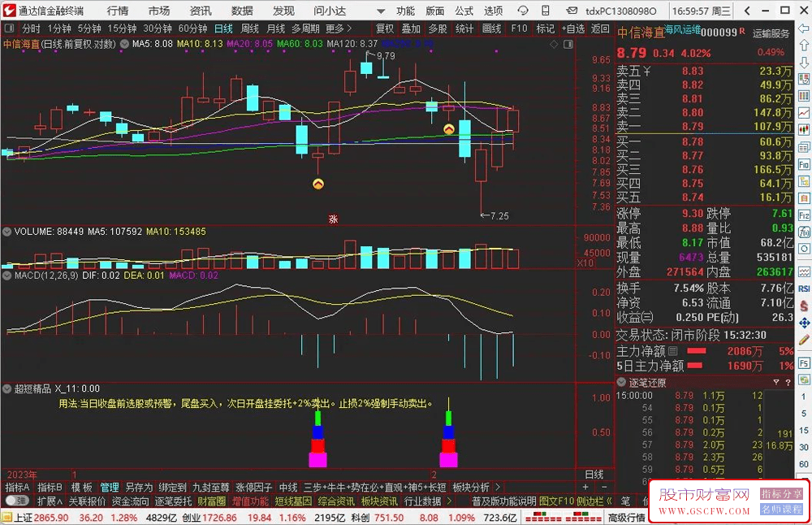
Task: Click the up arrow icon in right sidebar
Action: (804, 46)
